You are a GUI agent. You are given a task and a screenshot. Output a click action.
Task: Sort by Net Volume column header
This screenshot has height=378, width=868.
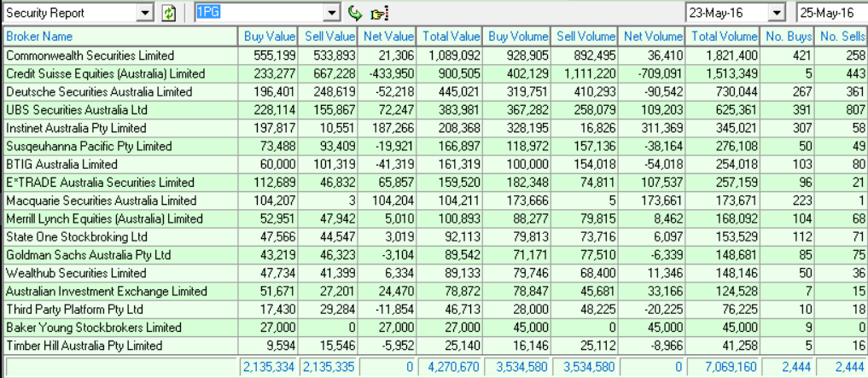pyautogui.click(x=653, y=37)
